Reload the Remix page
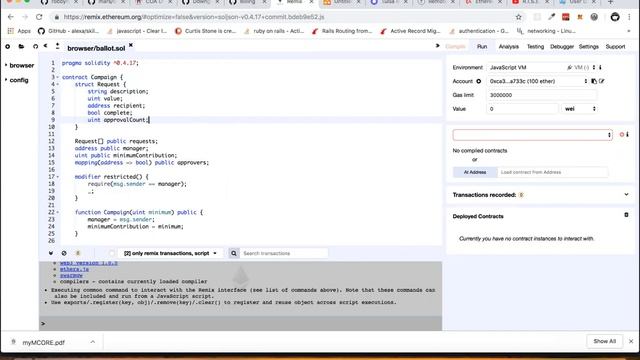 click(x=39, y=17)
